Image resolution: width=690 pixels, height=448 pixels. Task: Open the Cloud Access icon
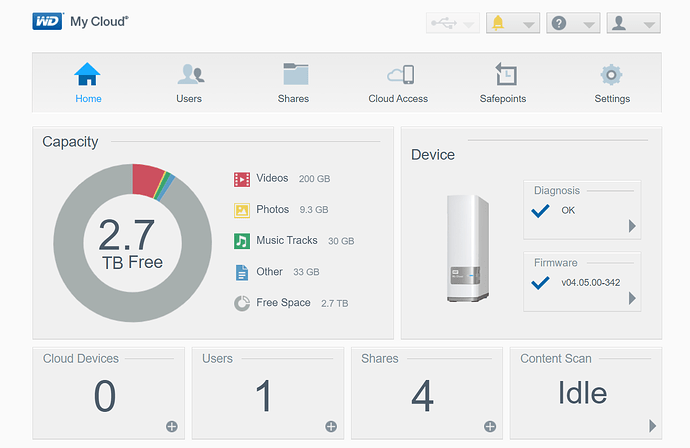[400, 74]
